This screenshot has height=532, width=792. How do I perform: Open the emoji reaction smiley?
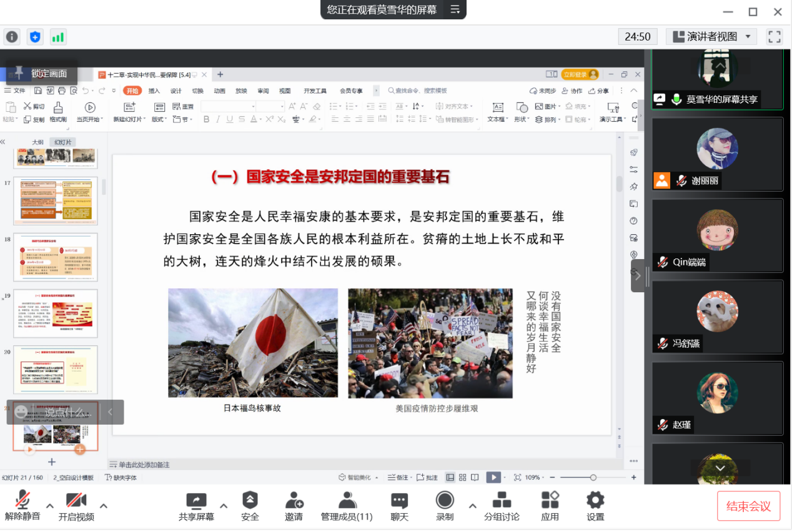coord(21,412)
